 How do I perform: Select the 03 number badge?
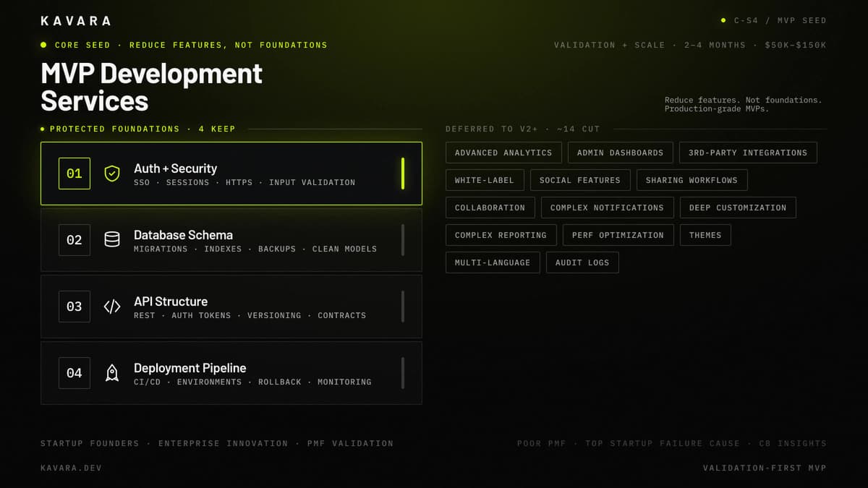tap(75, 307)
